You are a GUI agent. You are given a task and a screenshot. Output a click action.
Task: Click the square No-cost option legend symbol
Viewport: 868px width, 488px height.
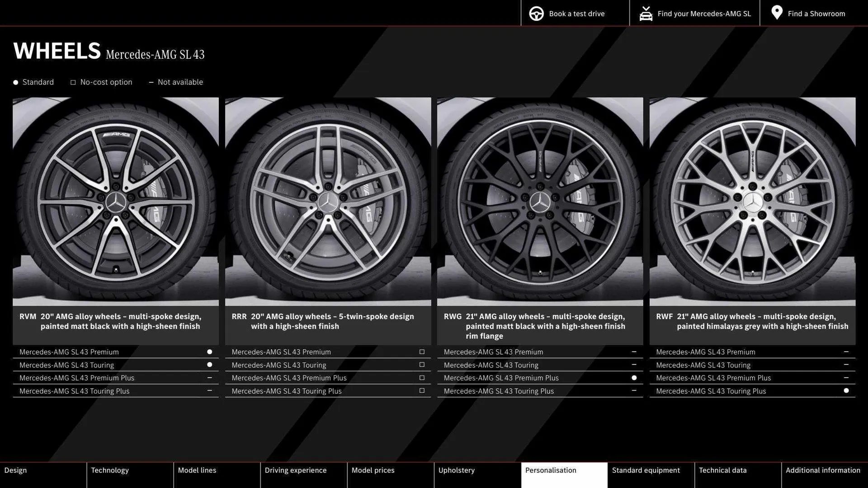tap(73, 82)
